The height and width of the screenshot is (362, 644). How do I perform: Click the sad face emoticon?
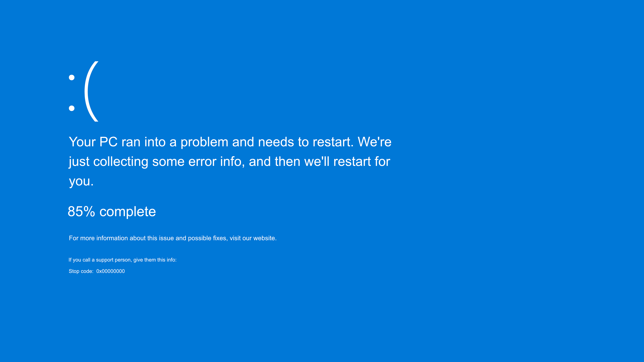coord(84,92)
